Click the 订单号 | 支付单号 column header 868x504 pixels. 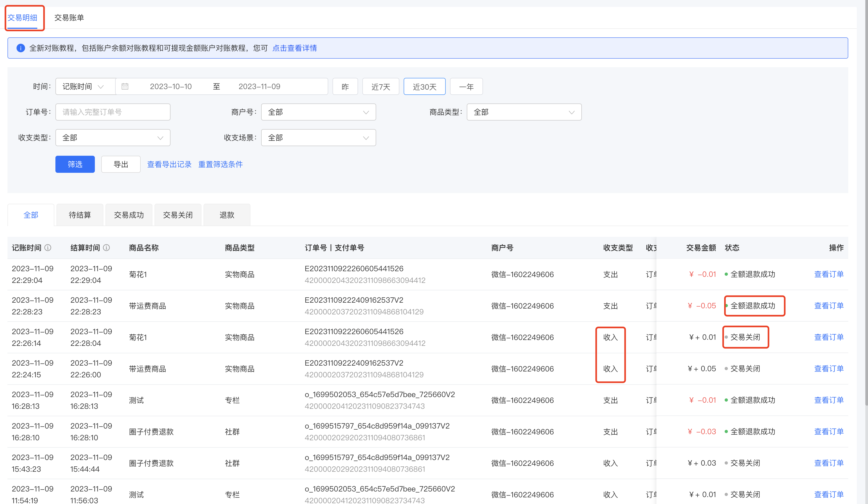(334, 247)
